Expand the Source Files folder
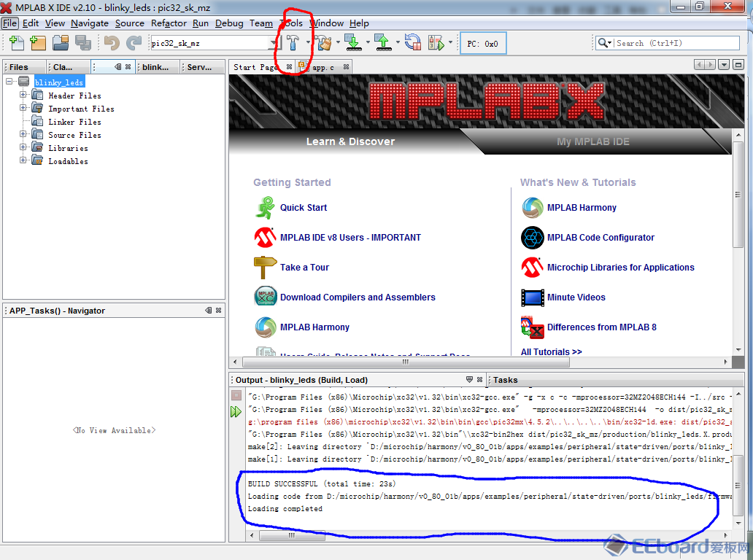This screenshot has height=560, width=753. (x=23, y=134)
